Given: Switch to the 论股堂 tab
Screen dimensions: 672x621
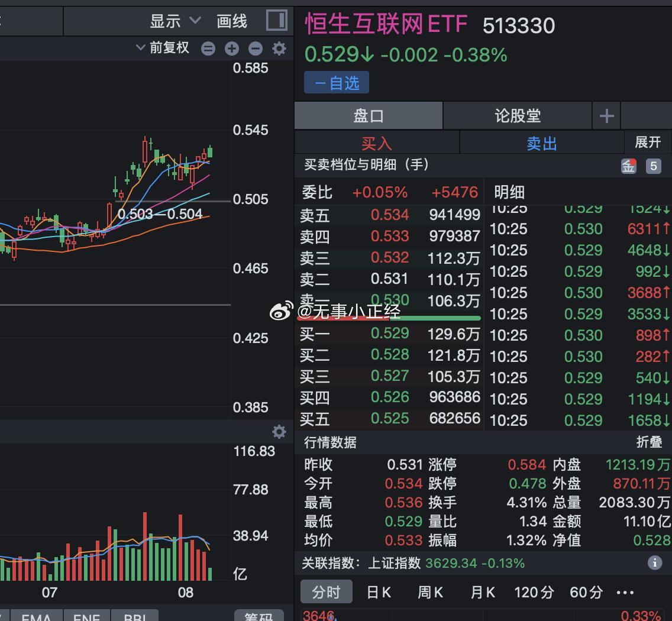Looking at the screenshot, I should pyautogui.click(x=517, y=116).
